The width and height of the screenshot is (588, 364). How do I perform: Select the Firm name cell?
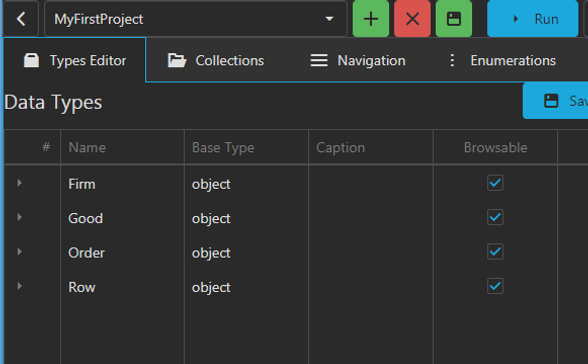122,184
